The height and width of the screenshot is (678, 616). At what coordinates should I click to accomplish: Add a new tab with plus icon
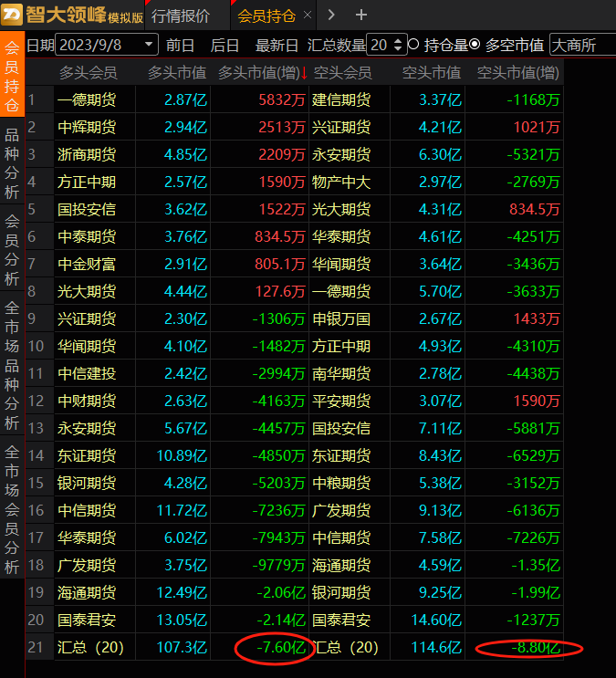pos(361,16)
